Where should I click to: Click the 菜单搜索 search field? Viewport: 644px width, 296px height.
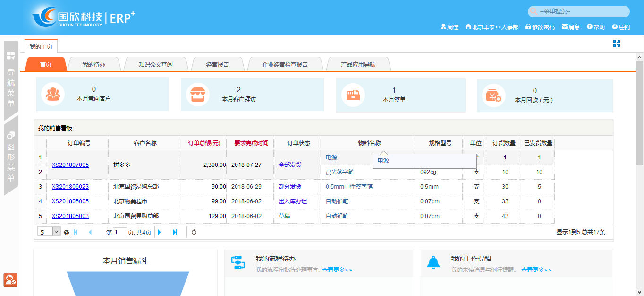pyautogui.click(x=579, y=11)
